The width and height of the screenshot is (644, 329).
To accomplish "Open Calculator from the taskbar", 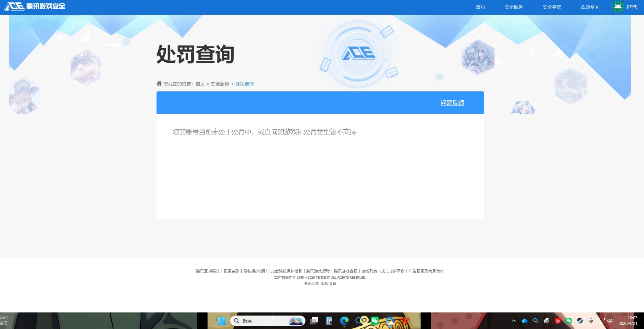I will click(x=329, y=321).
